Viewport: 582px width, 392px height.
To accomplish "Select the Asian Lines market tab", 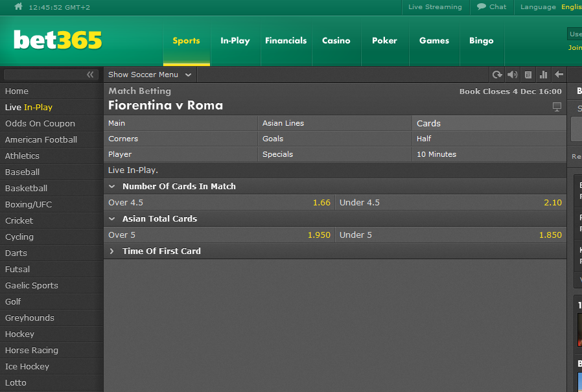I will (334, 123).
